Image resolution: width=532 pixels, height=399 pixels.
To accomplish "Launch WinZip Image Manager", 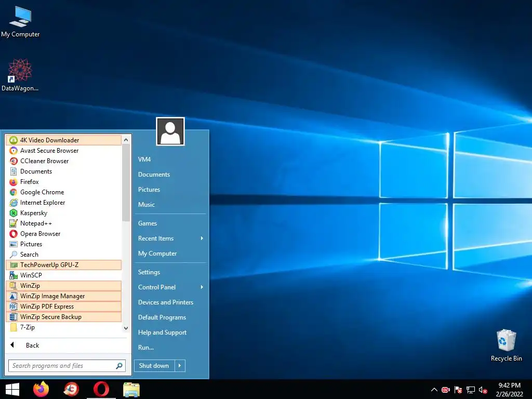I will [x=64, y=296].
